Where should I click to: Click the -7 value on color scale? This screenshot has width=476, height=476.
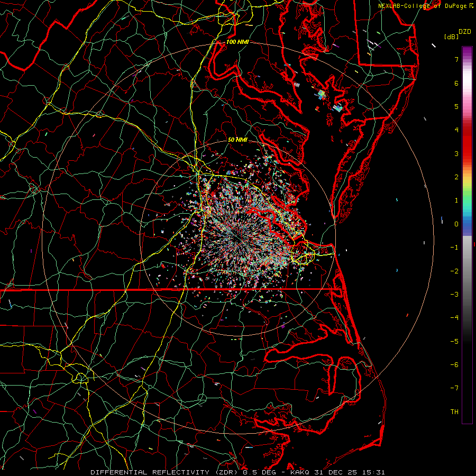(454, 388)
